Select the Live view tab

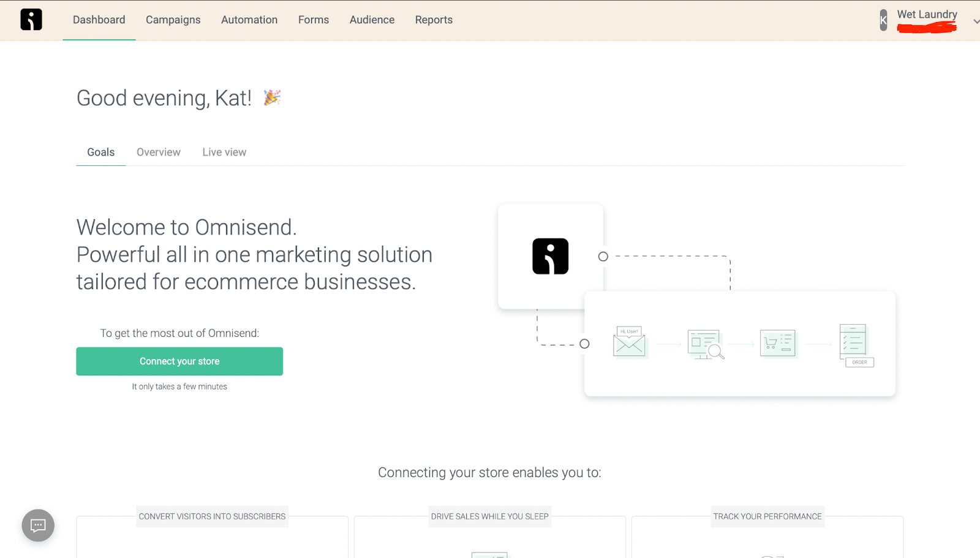[224, 152]
